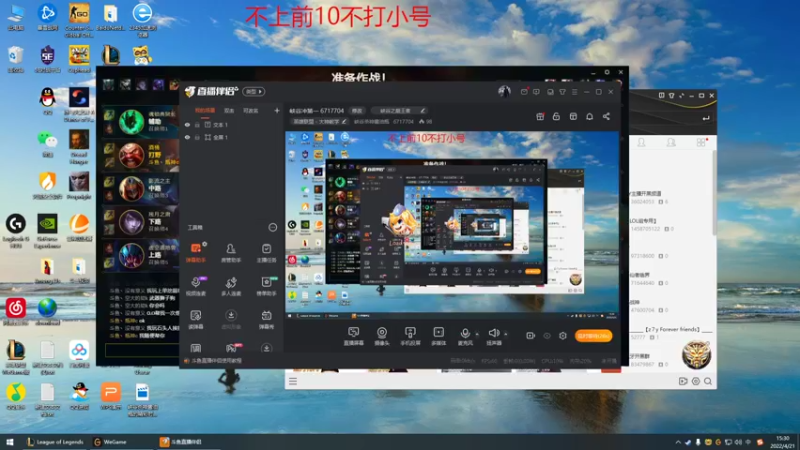This screenshot has width=800, height=450.
Task: Open hamburger menu at bottom of white window
Action: point(293,381)
